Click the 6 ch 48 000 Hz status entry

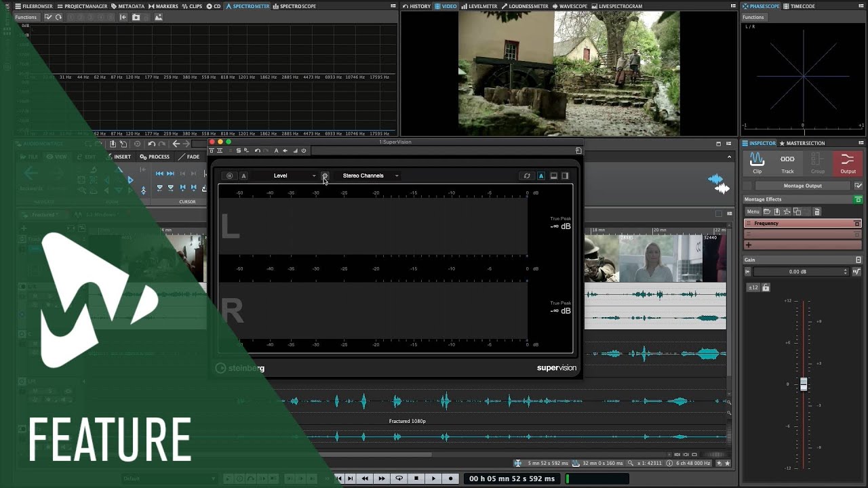[x=688, y=464]
